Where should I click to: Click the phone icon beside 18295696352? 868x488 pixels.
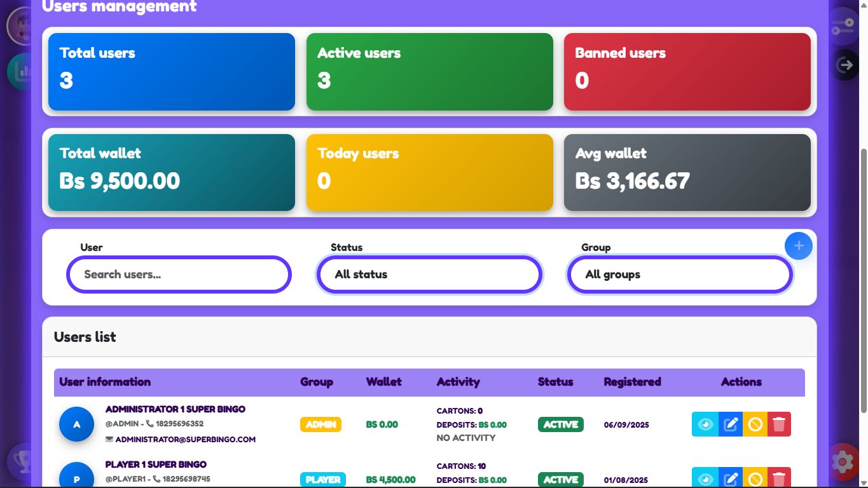(x=150, y=424)
